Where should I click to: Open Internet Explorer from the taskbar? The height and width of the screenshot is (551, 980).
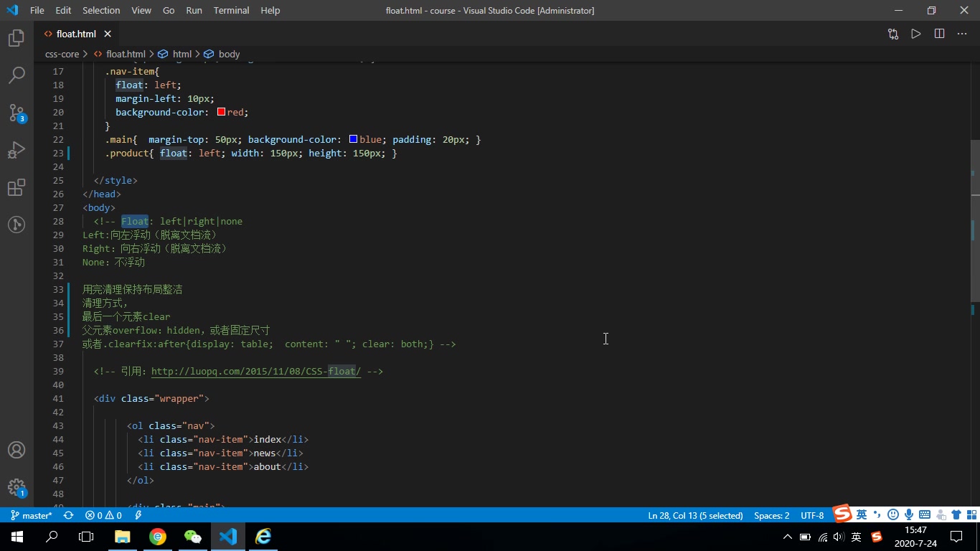coord(263,537)
